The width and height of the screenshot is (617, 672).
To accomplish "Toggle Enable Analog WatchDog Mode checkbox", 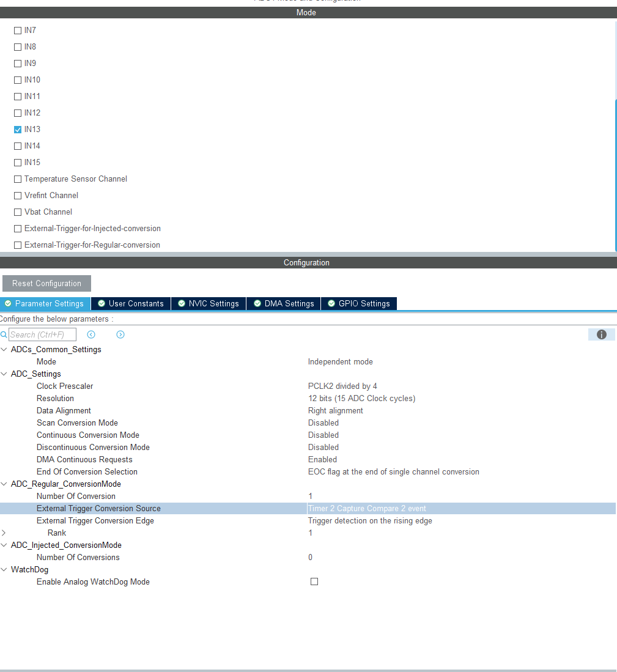I will [314, 582].
